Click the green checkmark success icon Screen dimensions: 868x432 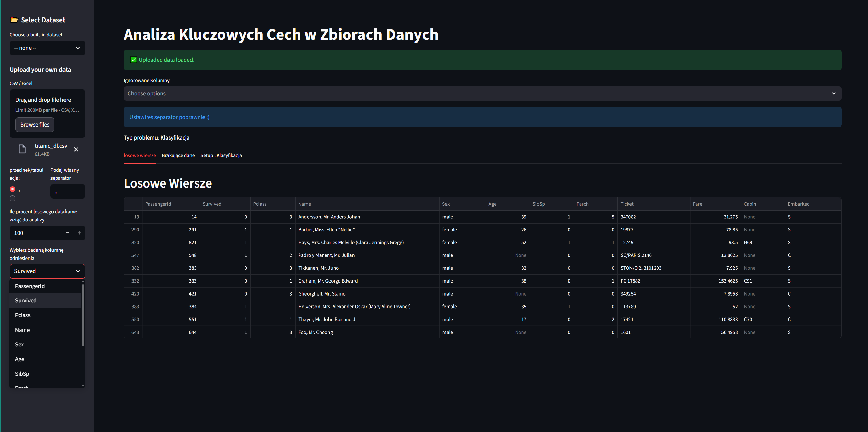[x=134, y=60]
